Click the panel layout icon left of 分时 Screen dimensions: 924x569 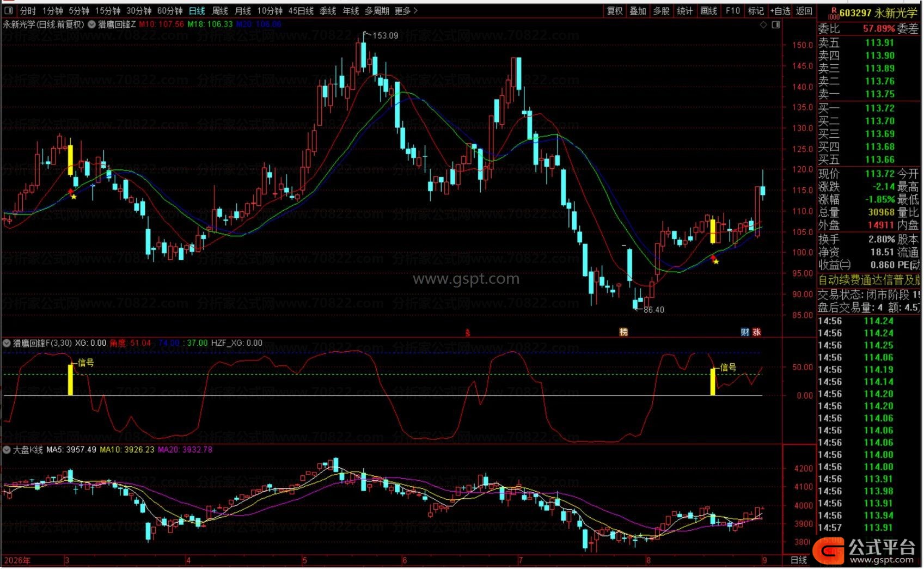9,10
